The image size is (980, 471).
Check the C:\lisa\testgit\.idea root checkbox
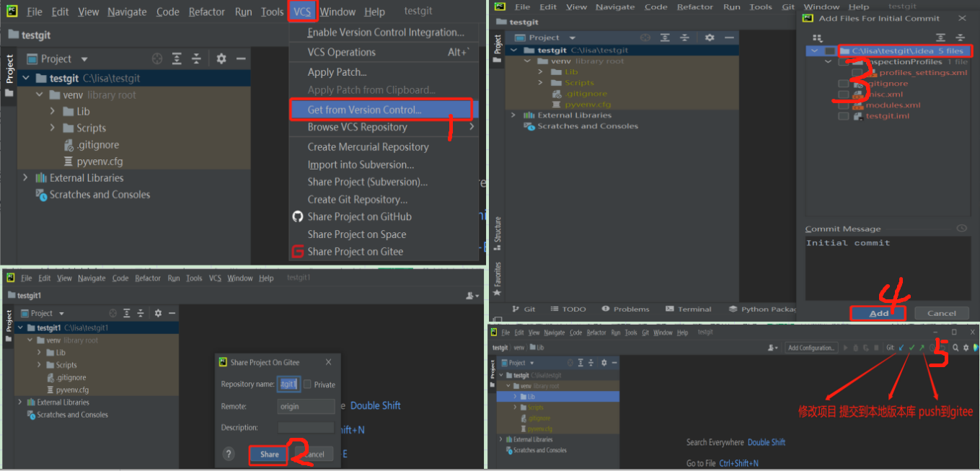[831, 51]
